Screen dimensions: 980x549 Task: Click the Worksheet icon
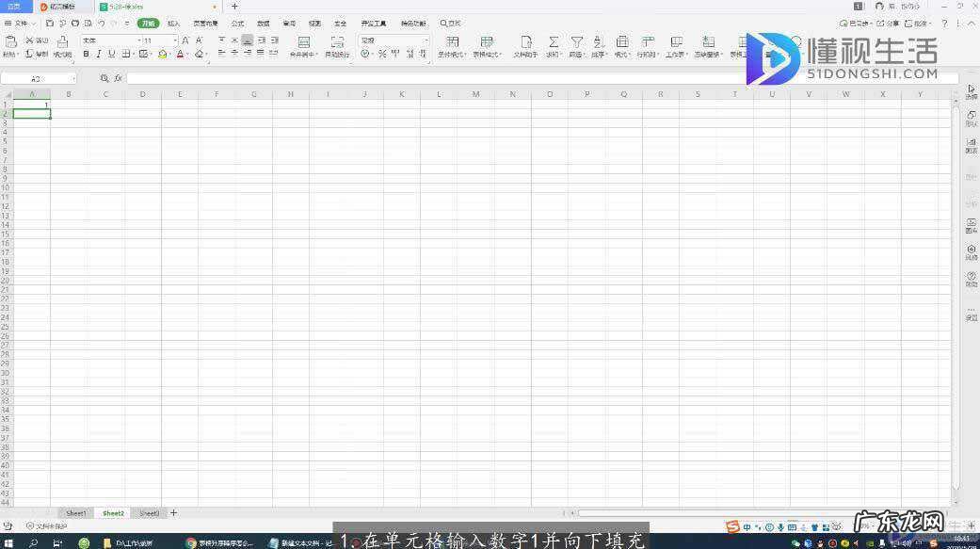coord(676,41)
